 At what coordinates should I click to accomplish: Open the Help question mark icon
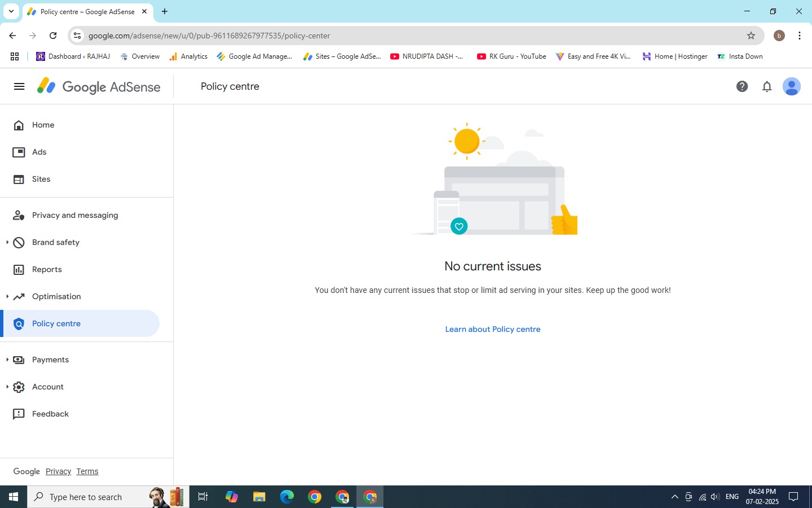742,86
